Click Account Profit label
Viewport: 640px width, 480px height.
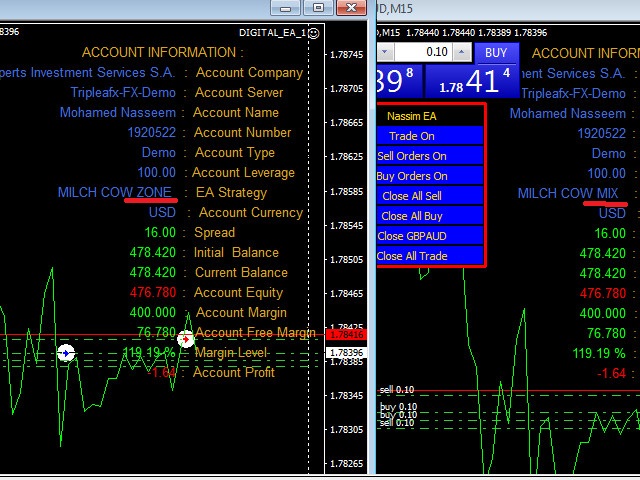pos(233,373)
